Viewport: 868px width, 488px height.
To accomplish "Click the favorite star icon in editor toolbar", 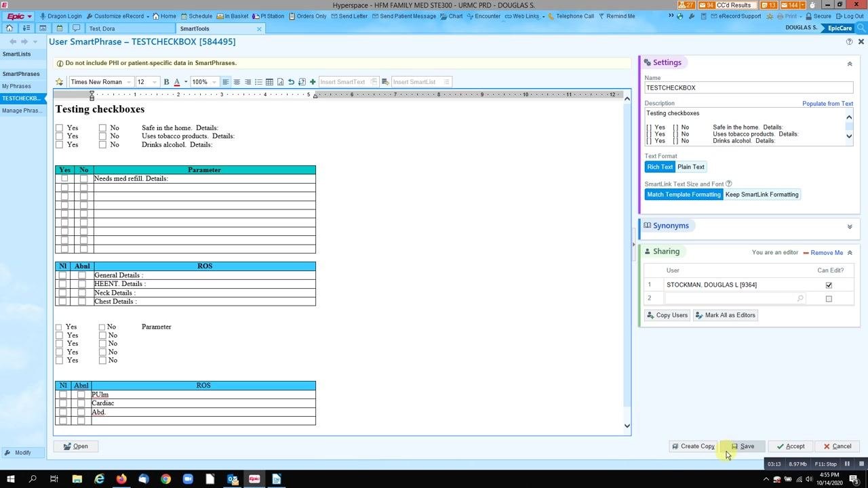I will (60, 82).
